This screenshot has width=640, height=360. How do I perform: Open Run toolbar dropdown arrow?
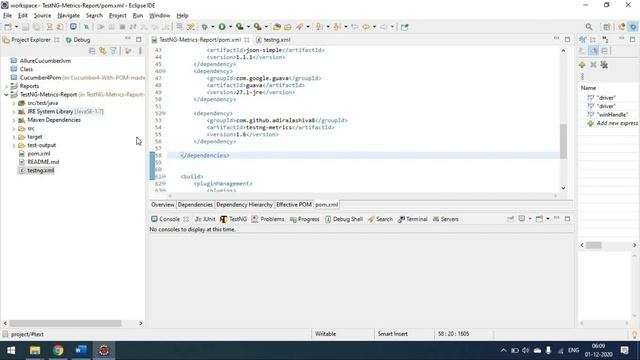click(x=230, y=27)
